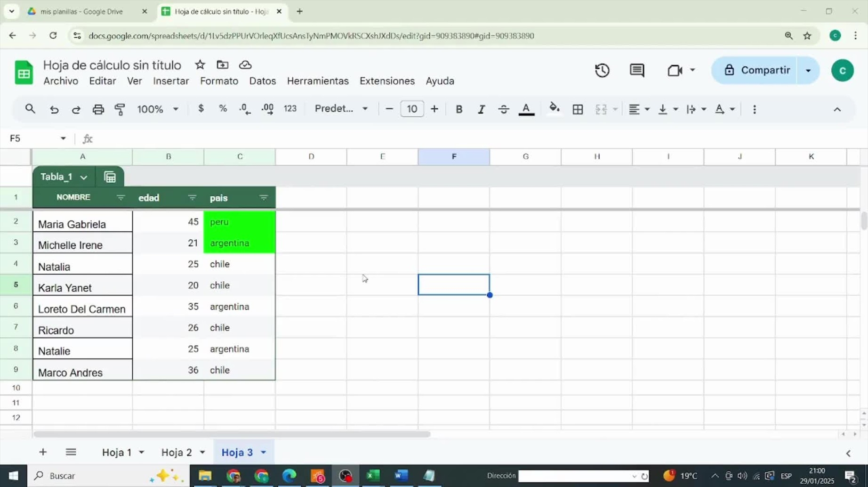Toggle strikethrough formatting

pos(503,109)
